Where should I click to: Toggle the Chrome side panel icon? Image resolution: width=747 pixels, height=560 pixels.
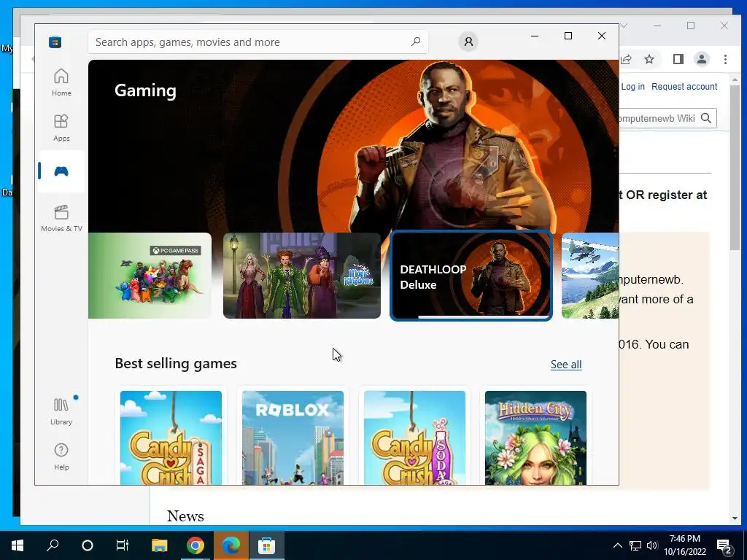tap(678, 59)
